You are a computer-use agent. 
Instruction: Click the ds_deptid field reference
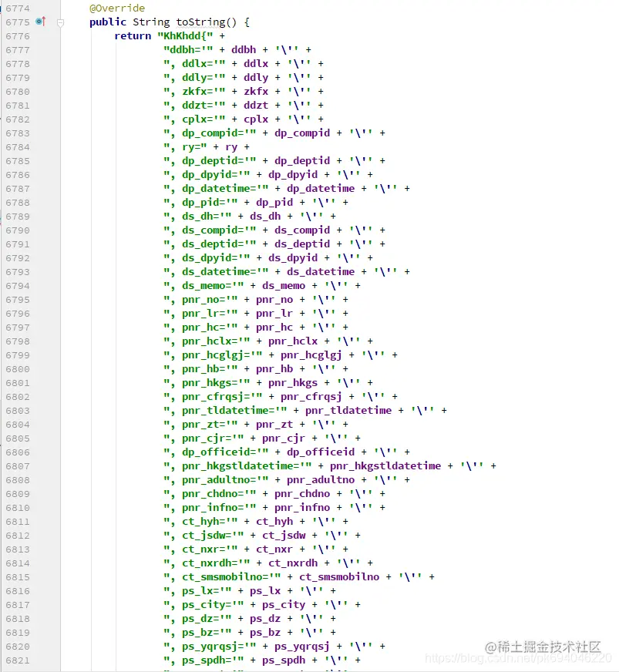click(302, 244)
